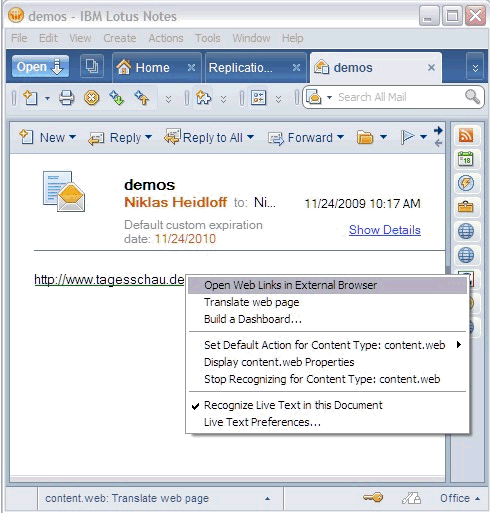Choose Stop Recognizing for Content Type: content.web
The image size is (490, 513).
(328, 379)
